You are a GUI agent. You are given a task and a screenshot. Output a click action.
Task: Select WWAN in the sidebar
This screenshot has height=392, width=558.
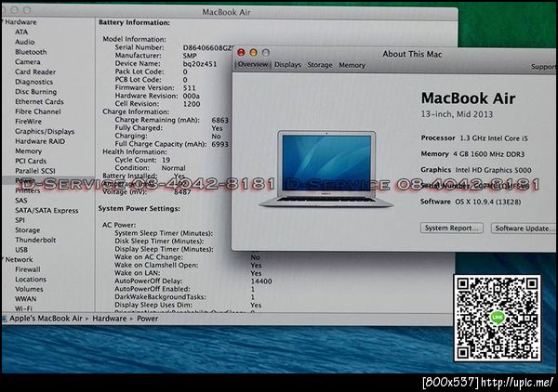coord(25,299)
